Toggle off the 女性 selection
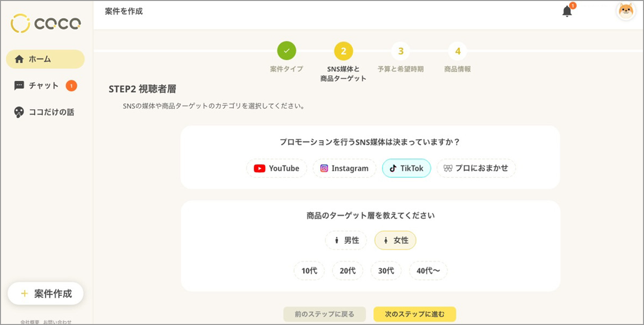This screenshot has height=325, width=644. pos(395,240)
